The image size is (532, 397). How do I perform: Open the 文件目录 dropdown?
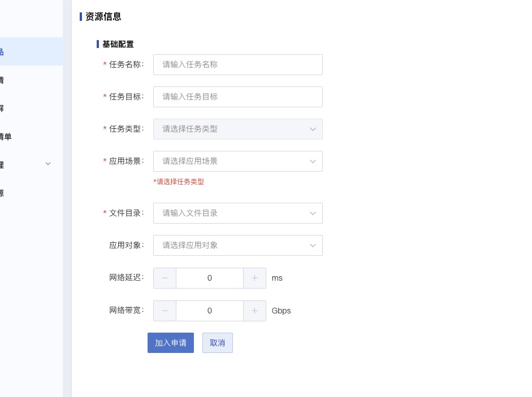[238, 213]
